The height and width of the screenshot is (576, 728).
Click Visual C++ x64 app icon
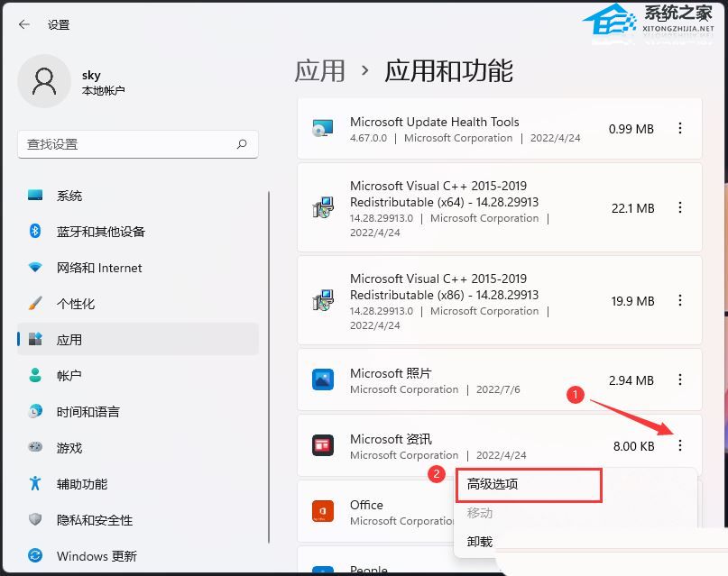[x=323, y=207]
